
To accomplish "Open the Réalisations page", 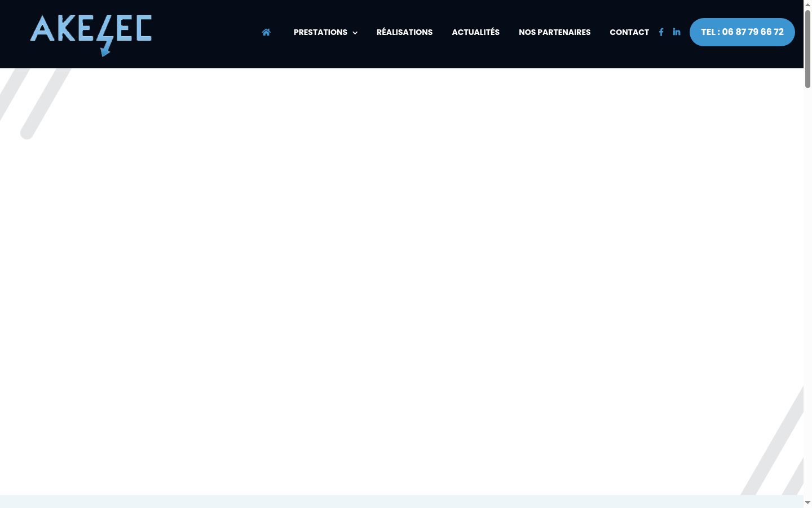I will 404,32.
